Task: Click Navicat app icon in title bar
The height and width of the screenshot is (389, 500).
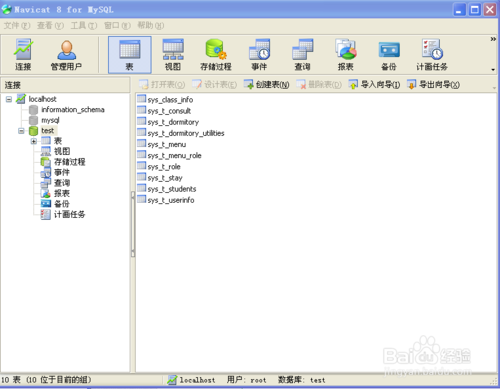Action: tap(6, 9)
